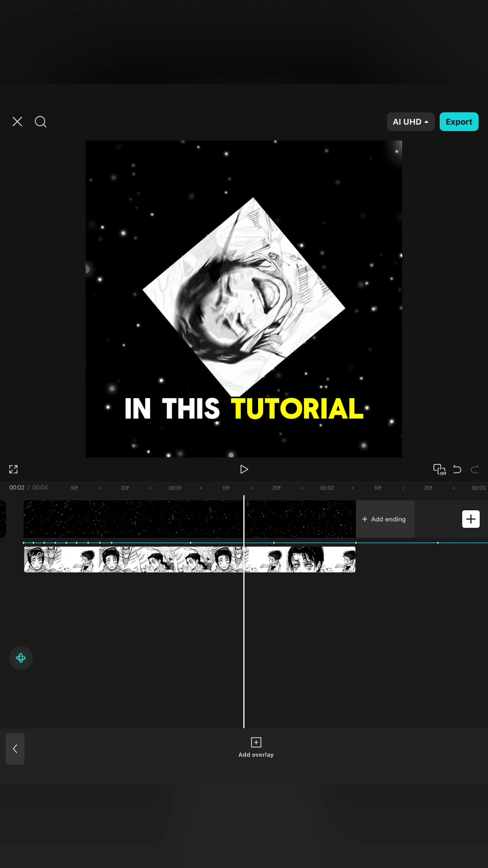Viewport: 488px width, 868px height.
Task: Select the rotated manga face image in preview
Action: pyautogui.click(x=244, y=297)
